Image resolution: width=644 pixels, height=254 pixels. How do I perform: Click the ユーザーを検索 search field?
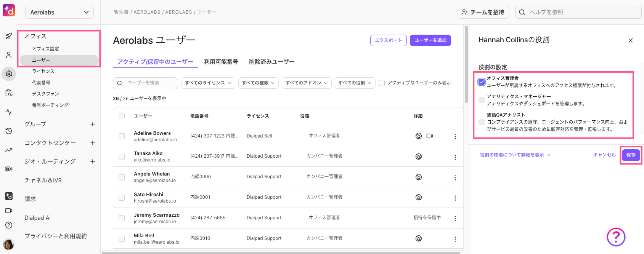pos(145,83)
